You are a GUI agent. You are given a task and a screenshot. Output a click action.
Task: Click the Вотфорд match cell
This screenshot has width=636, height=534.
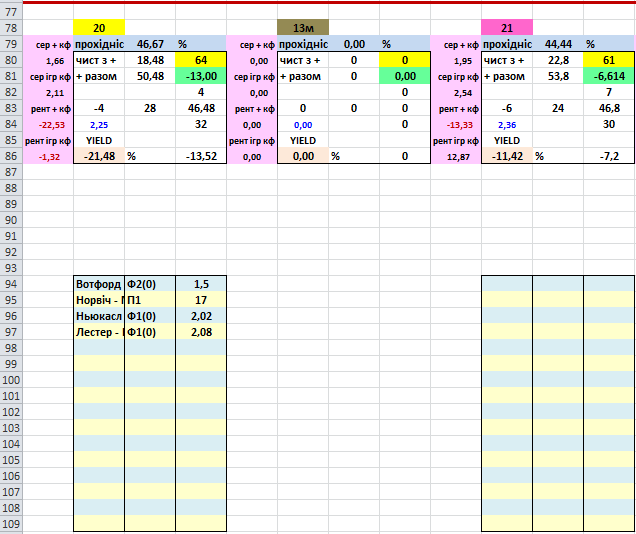[99, 284]
